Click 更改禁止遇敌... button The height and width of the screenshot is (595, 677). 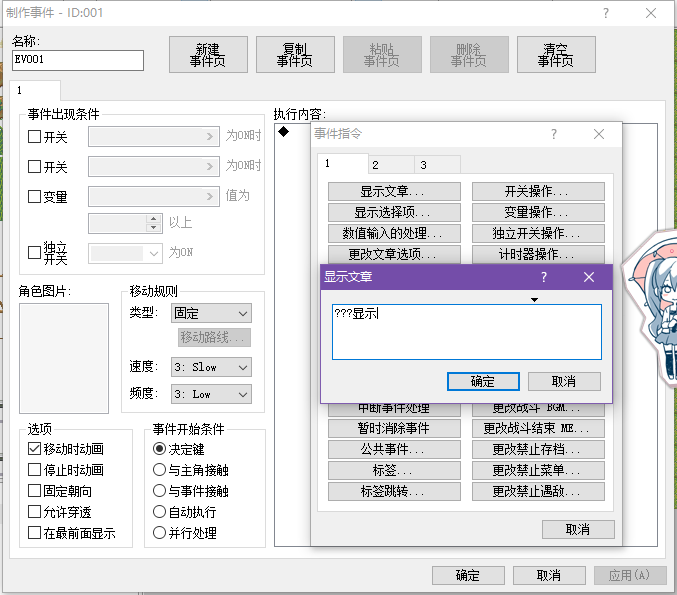click(538, 491)
